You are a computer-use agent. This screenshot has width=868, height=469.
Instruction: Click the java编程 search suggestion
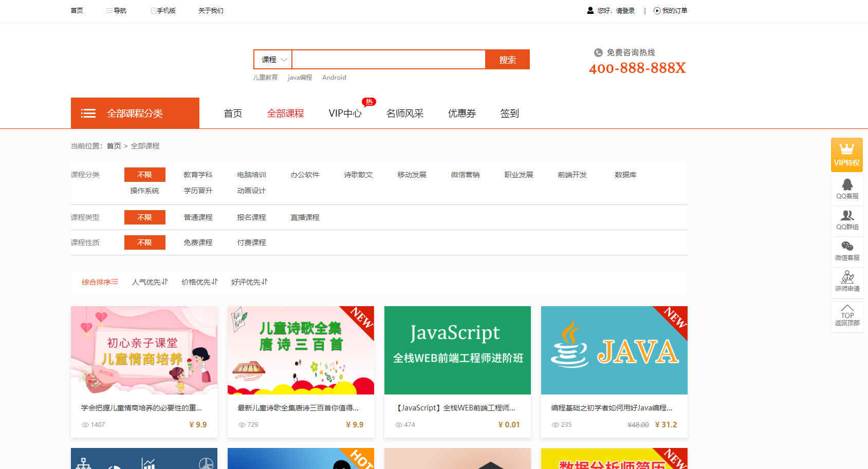coord(300,78)
